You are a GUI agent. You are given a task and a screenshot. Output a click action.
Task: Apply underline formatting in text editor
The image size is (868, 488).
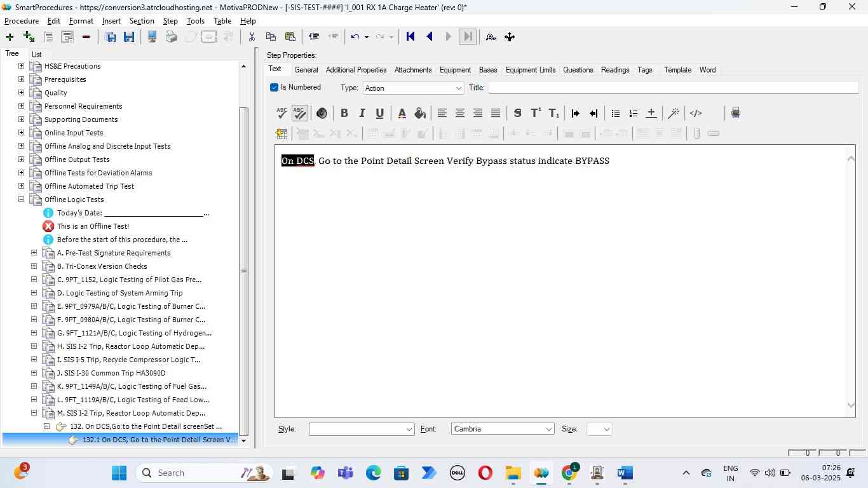coord(379,113)
